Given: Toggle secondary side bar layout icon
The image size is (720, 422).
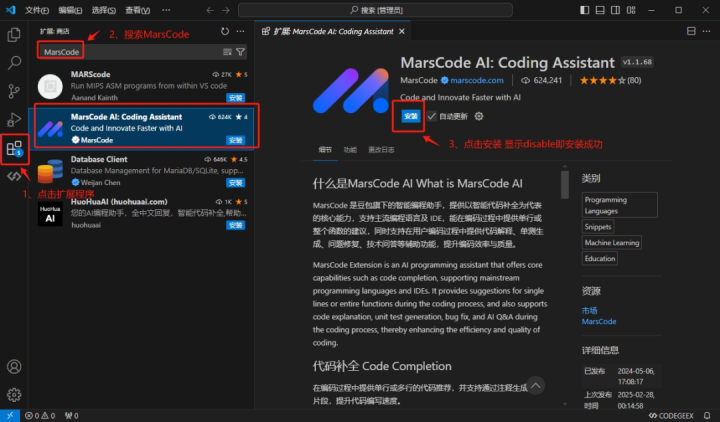Looking at the screenshot, I should pyautogui.click(x=615, y=10).
